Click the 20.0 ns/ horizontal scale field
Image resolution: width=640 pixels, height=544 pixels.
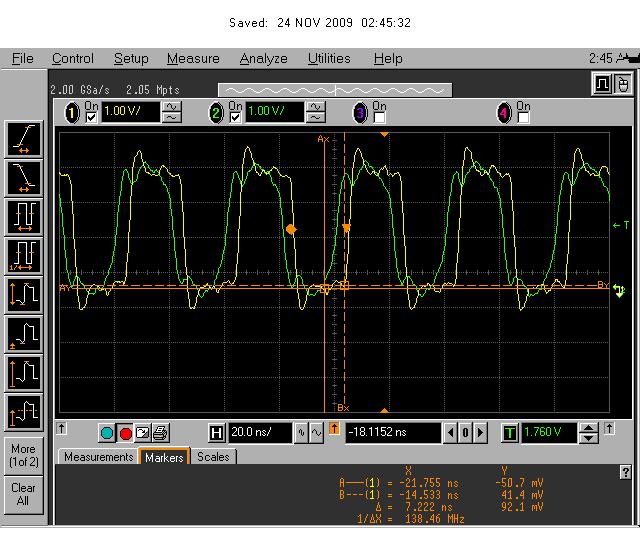pyautogui.click(x=260, y=432)
